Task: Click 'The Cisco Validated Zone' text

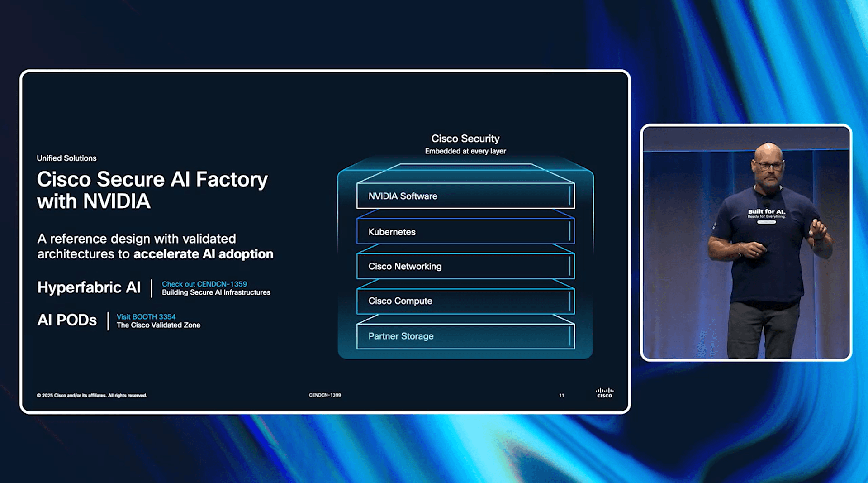Action: coord(158,325)
